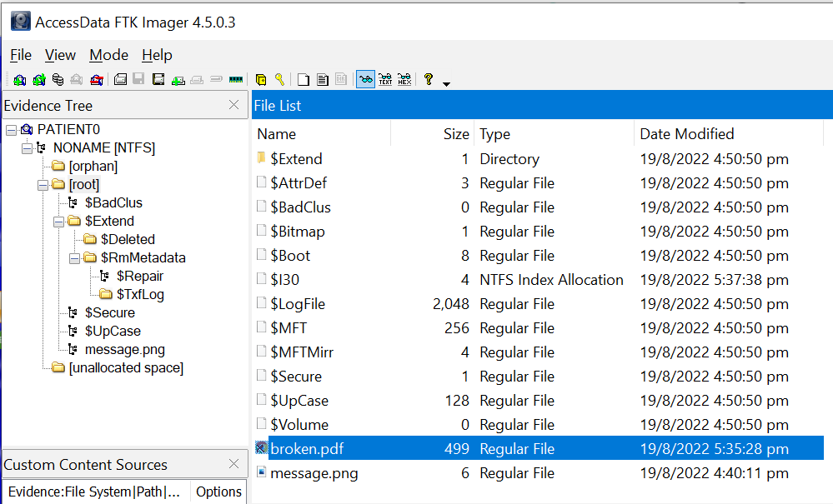Open the Mode menu
Screen dimensions: 833x504
pos(108,55)
